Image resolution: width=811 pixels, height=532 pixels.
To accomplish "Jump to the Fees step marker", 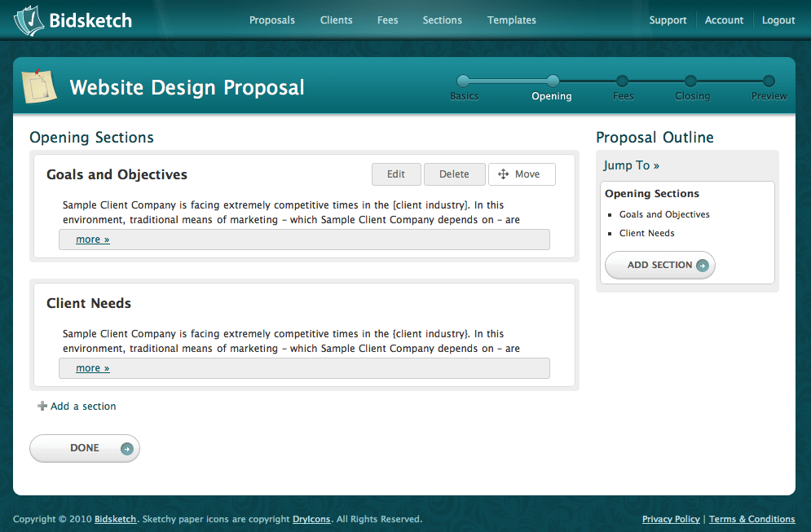I will point(622,81).
